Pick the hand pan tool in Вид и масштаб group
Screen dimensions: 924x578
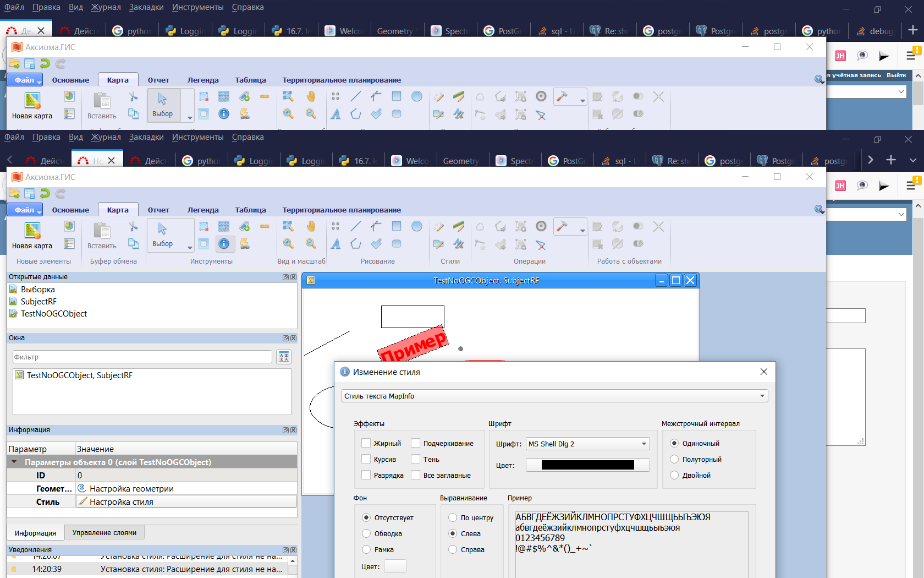311,226
